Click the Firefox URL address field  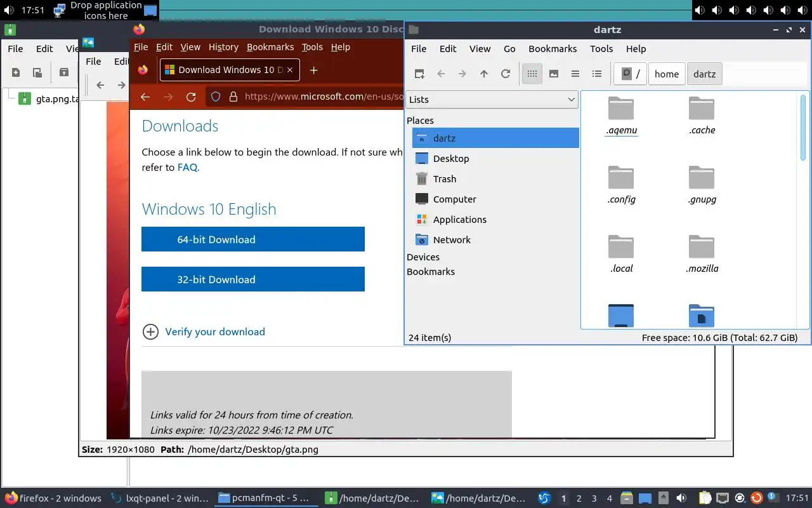(x=324, y=97)
